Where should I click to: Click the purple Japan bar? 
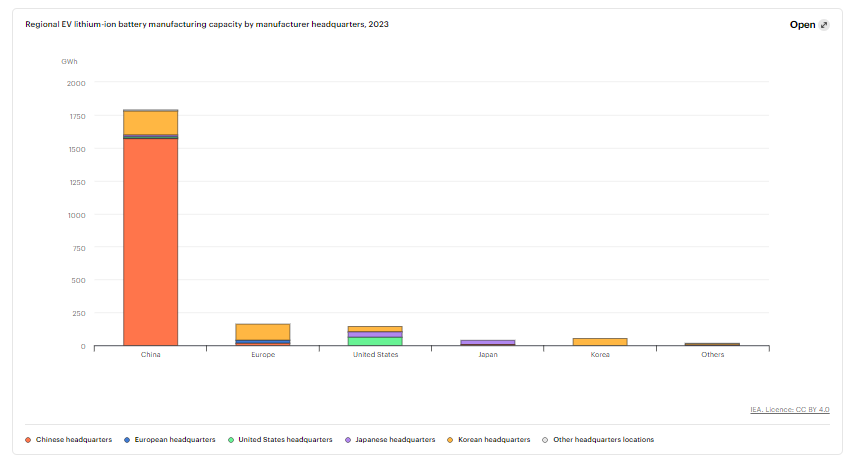(488, 342)
